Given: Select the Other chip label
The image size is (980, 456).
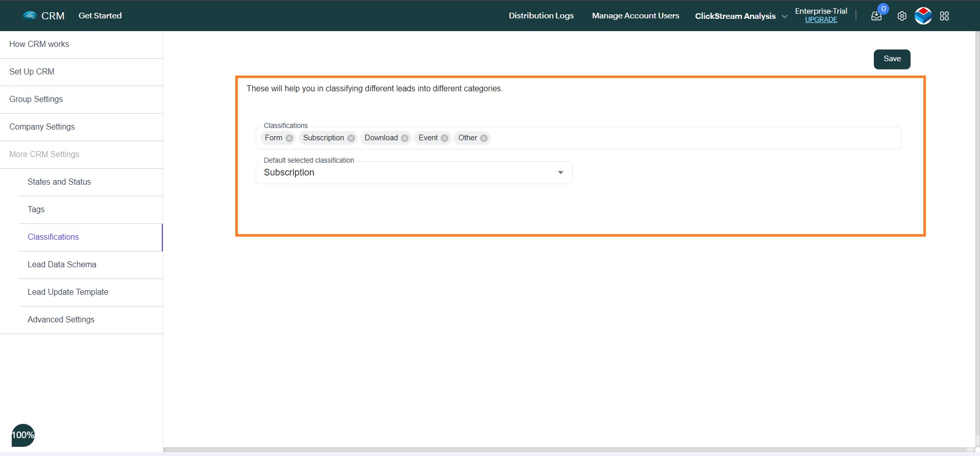Looking at the screenshot, I should click(468, 138).
